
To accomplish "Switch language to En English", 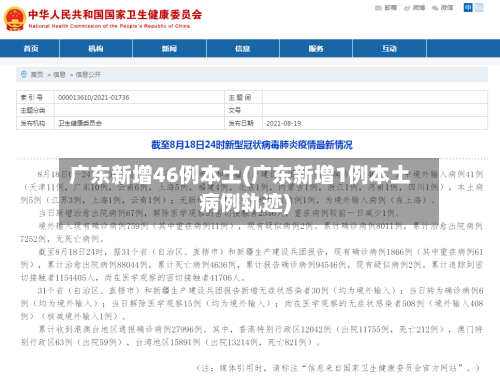I will [x=479, y=7].
